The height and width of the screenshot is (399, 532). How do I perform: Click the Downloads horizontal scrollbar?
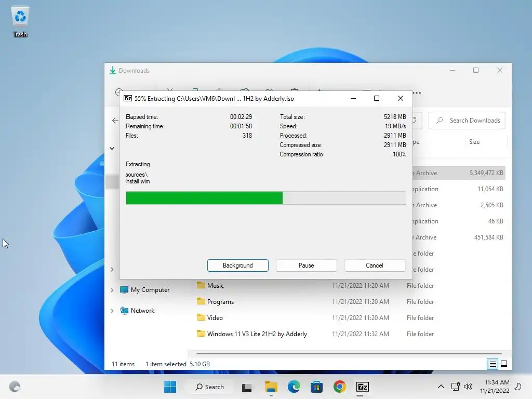point(349,353)
